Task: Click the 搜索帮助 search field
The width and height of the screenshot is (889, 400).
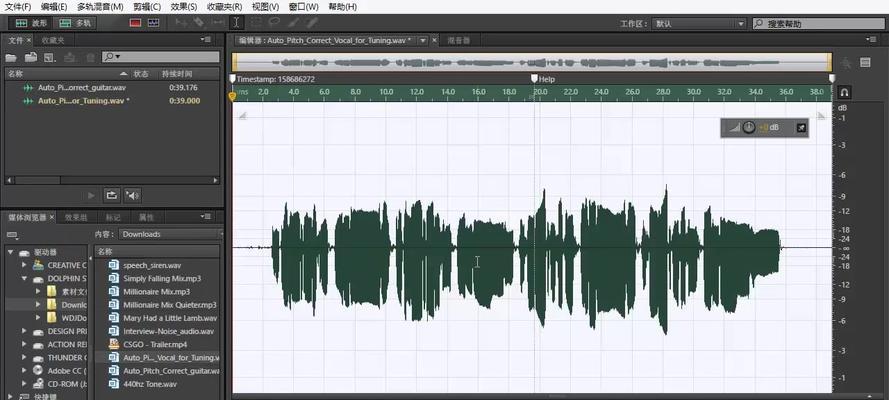Action: coord(818,24)
